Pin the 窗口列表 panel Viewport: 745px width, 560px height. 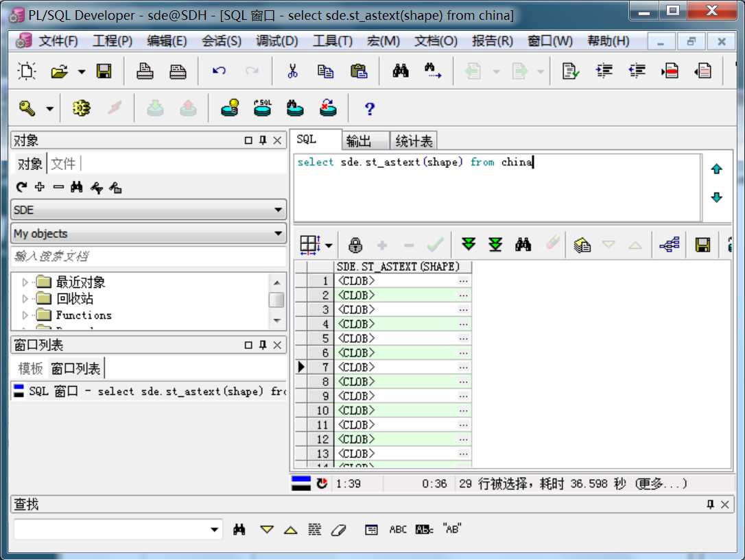coord(262,345)
